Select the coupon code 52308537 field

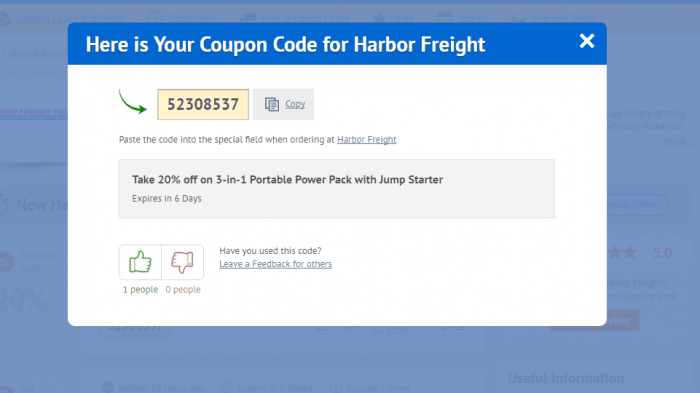[x=203, y=105]
